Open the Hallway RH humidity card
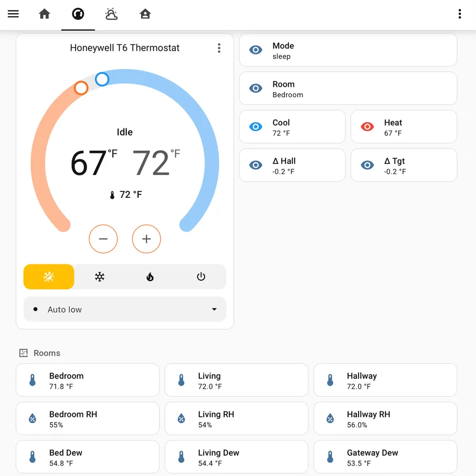 point(385,419)
